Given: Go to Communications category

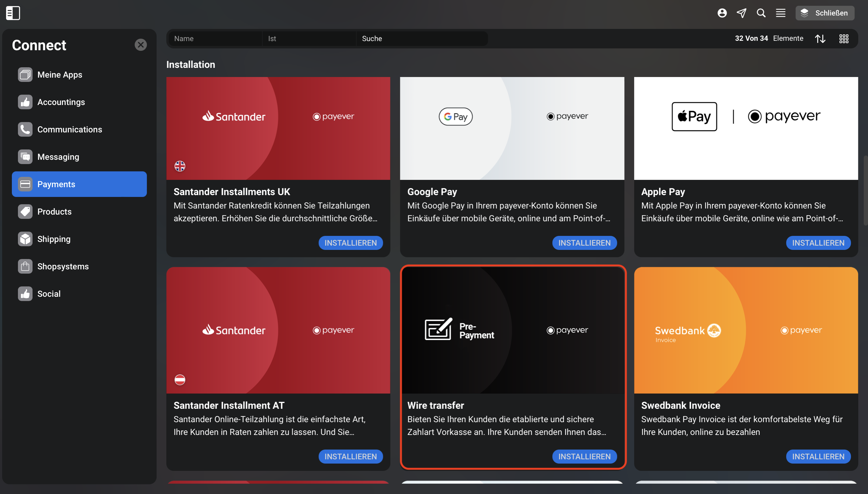Looking at the screenshot, I should [x=79, y=129].
